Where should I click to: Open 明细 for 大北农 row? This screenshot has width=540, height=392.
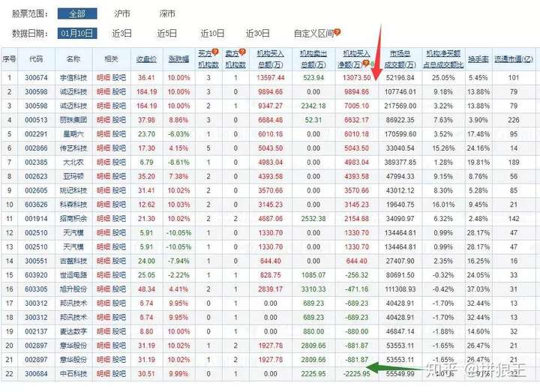point(103,163)
